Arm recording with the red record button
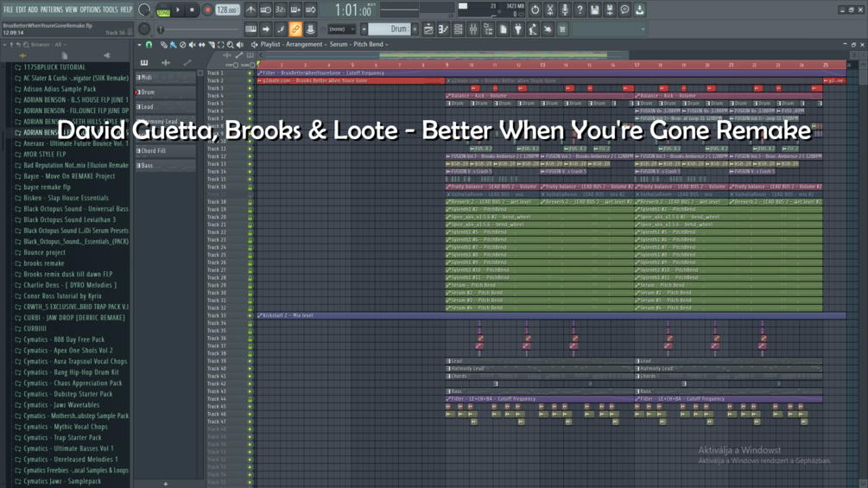 click(207, 10)
